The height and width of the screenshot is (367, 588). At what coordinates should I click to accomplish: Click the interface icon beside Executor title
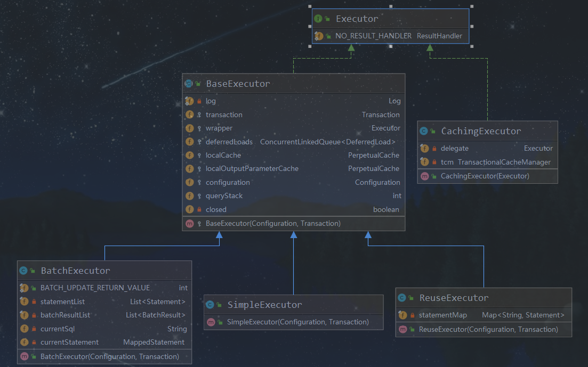(318, 19)
